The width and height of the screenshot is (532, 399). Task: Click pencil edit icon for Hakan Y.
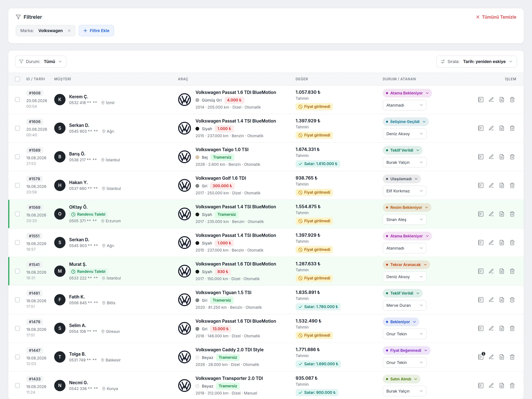(x=491, y=186)
